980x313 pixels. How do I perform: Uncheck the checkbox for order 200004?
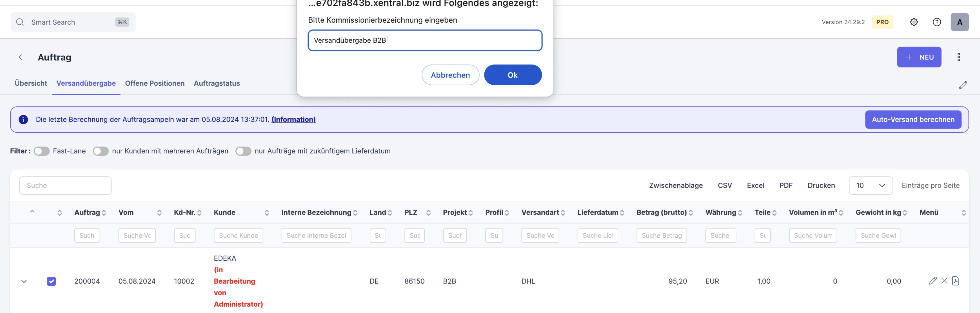coord(51,281)
